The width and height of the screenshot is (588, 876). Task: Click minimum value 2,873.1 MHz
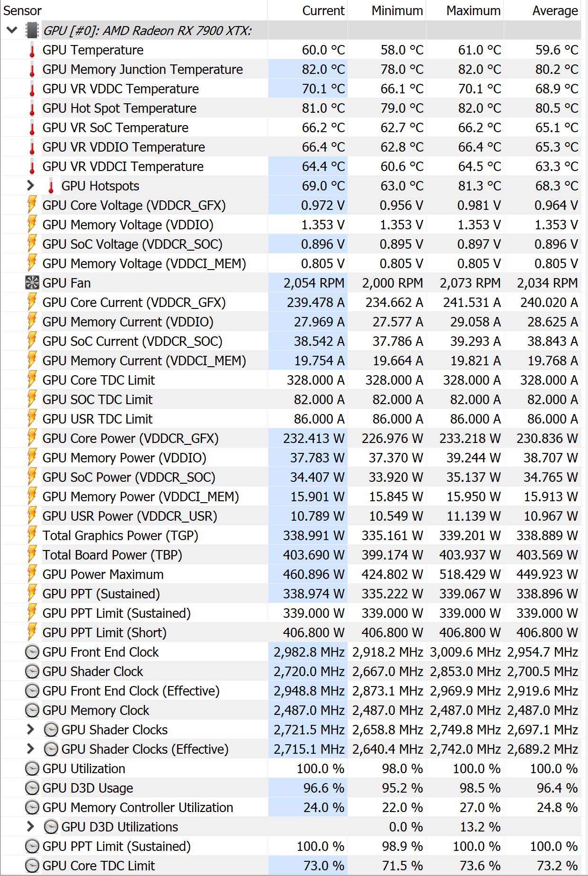[388, 691]
